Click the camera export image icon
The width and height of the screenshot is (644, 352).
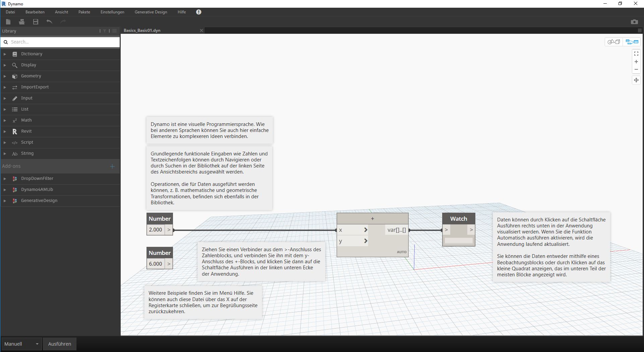634,22
